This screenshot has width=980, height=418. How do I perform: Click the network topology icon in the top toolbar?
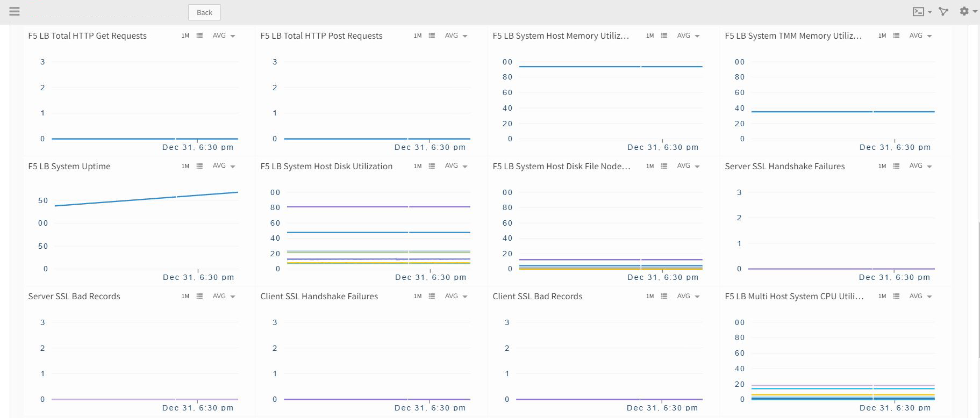pyautogui.click(x=944, y=11)
